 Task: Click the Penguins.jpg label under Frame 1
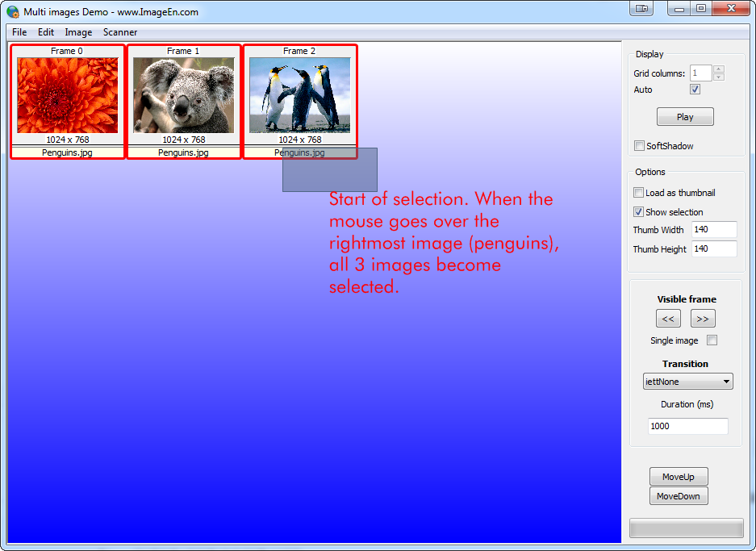tap(183, 152)
